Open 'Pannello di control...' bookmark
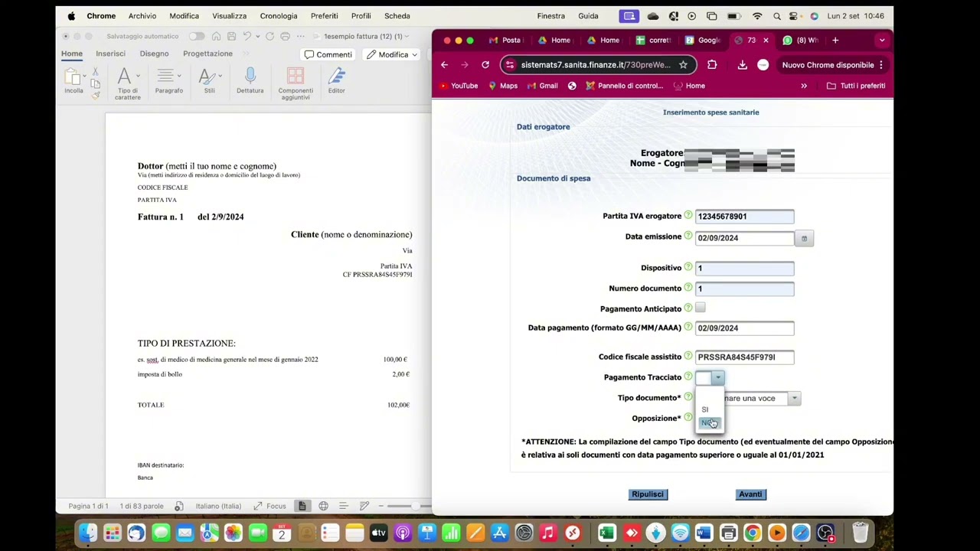This screenshot has height=551, width=980. 624,86
